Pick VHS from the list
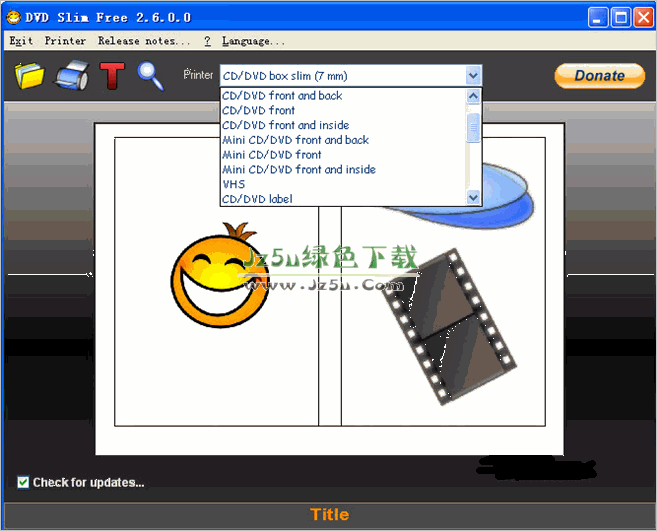The width and height of the screenshot is (657, 531). 233,185
